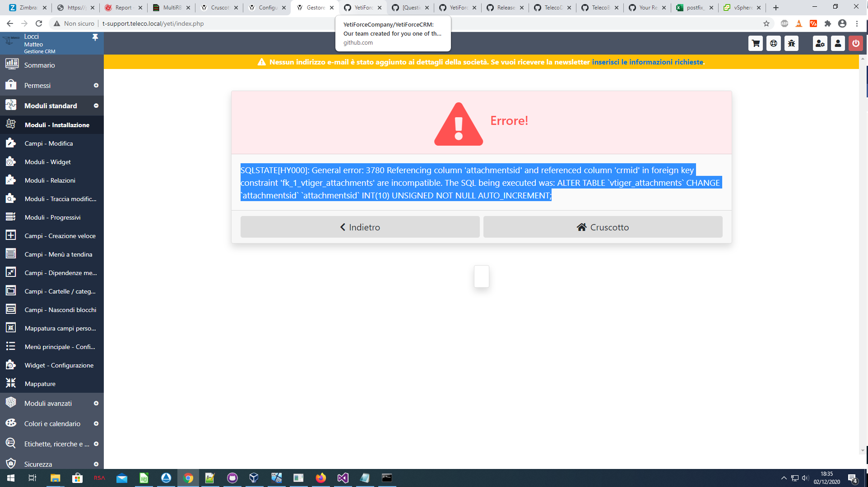Toggle the sidebar pin icon
The height and width of the screenshot is (487, 868).
(95, 37)
